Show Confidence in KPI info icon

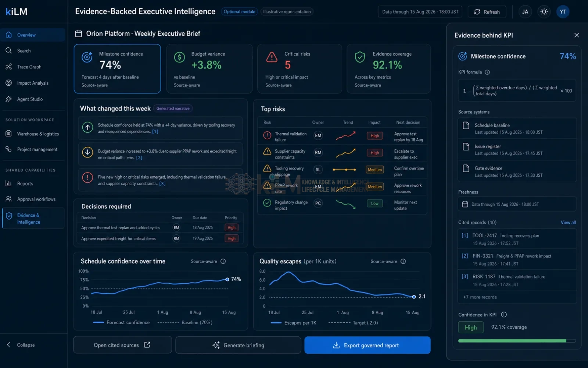point(504,315)
